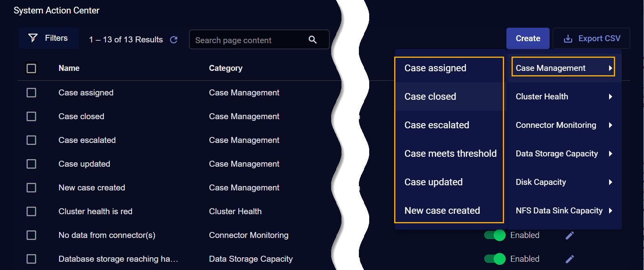This screenshot has height=270, width=644.
Task: Click the search magnifier icon
Action: coord(312,40)
